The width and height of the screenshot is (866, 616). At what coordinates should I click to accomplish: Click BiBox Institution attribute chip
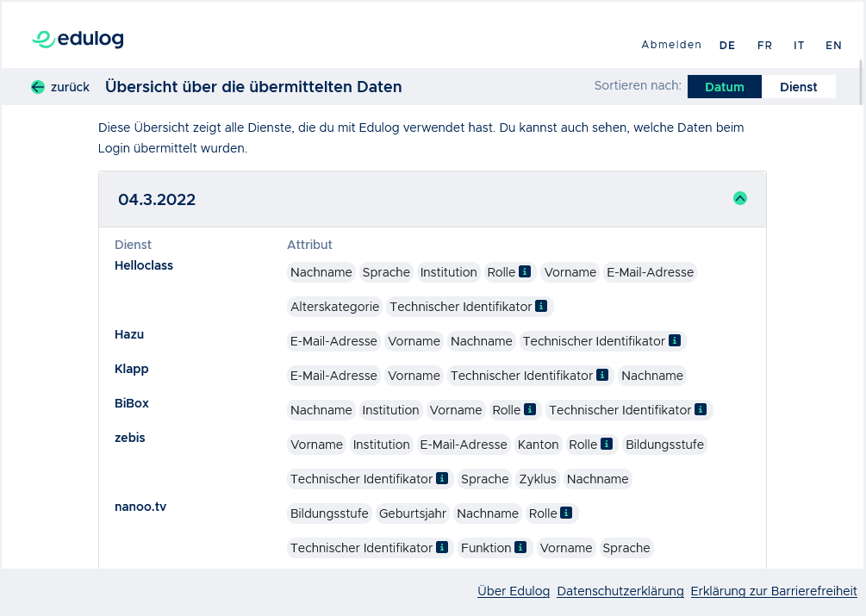(390, 410)
